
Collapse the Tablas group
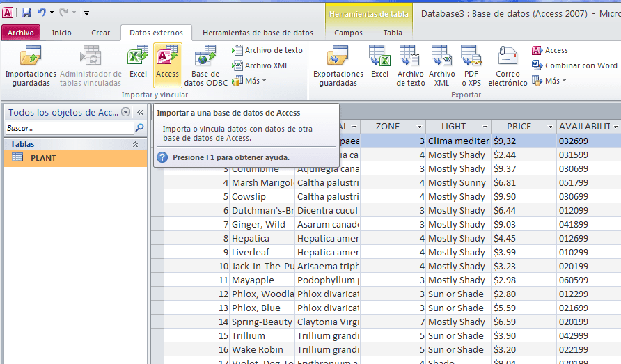click(x=135, y=144)
